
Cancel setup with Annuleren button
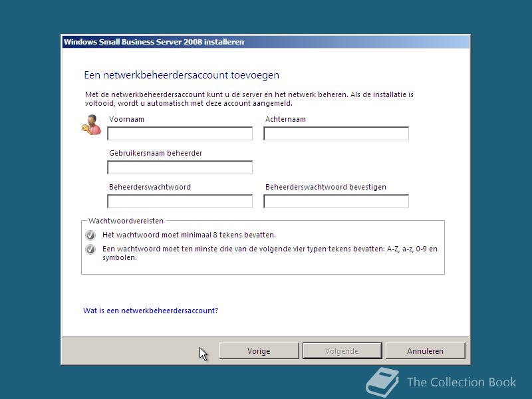coord(425,351)
